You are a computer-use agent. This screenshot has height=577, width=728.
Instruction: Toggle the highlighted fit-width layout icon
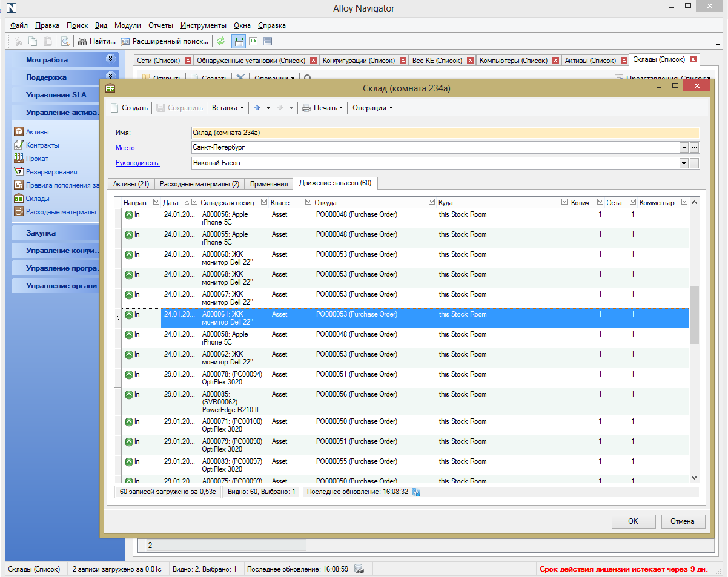click(239, 41)
